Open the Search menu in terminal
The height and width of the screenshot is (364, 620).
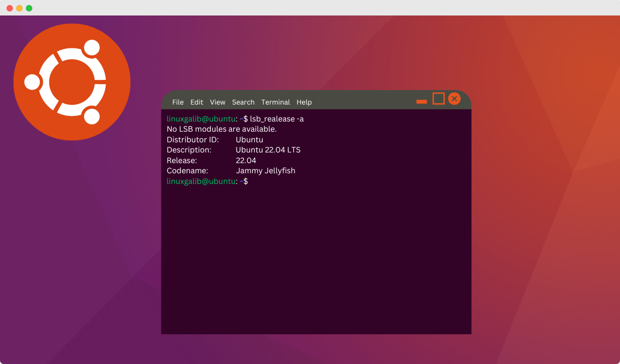[243, 102]
